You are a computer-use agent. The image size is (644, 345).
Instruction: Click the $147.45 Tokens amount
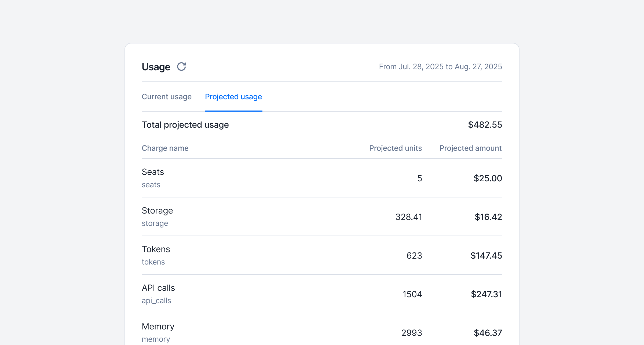(x=486, y=256)
